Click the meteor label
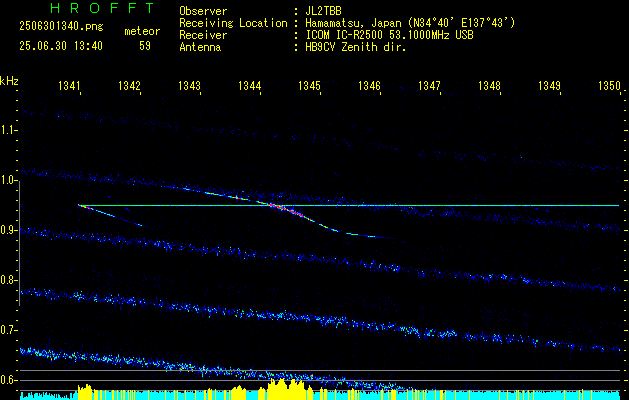Image resolution: width=629 pixels, height=400 pixels. point(142,31)
